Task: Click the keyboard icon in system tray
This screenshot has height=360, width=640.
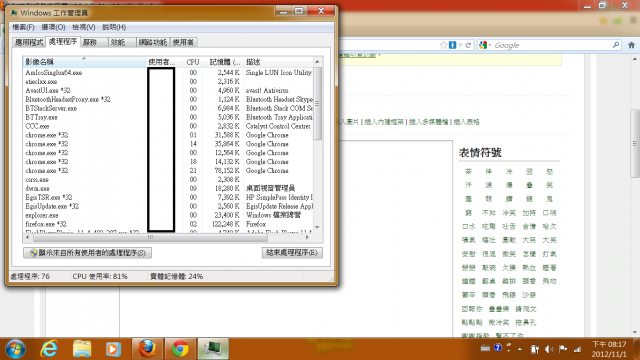Action: click(x=485, y=348)
